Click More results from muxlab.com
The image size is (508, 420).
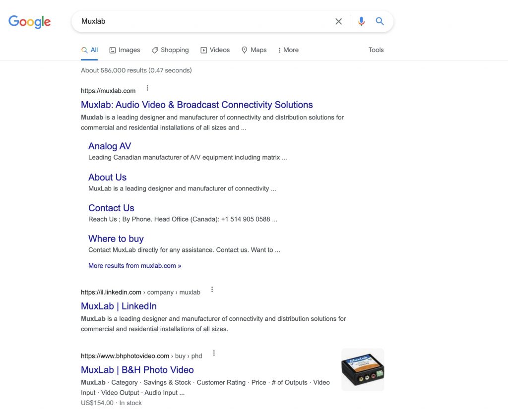click(x=135, y=266)
